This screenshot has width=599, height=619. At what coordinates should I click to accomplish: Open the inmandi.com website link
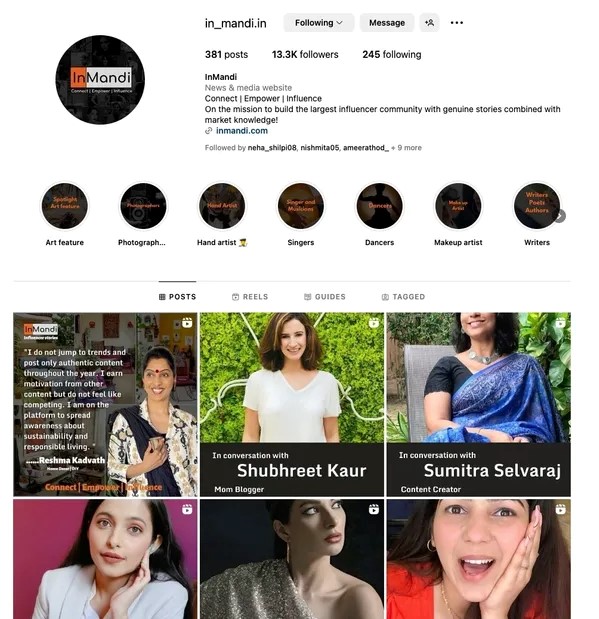point(242,131)
